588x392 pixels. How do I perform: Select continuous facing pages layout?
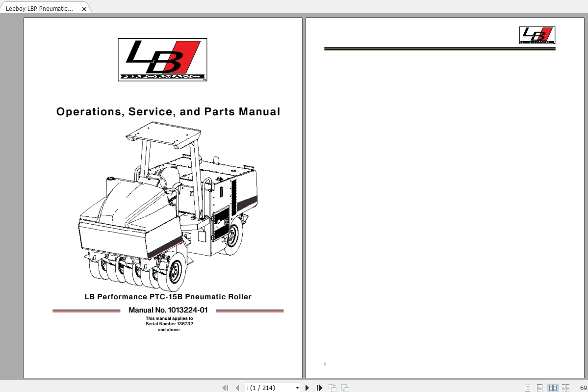tap(565, 388)
